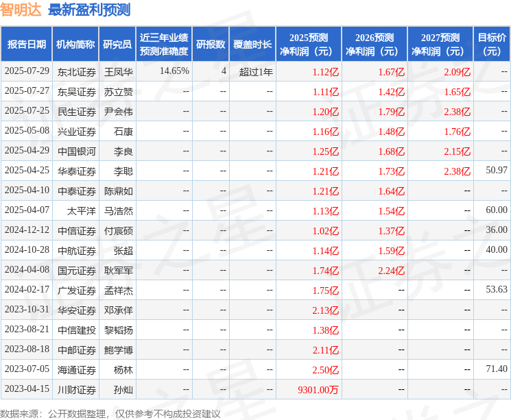This screenshot has height=420, width=511.
Task: Click the 2.50亿 profit value
Action: 326,370
